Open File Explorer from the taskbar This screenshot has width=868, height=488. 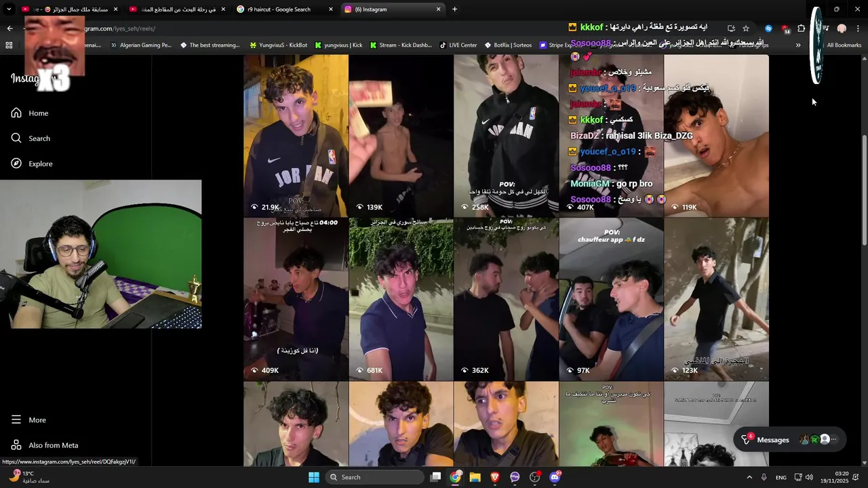475,477
